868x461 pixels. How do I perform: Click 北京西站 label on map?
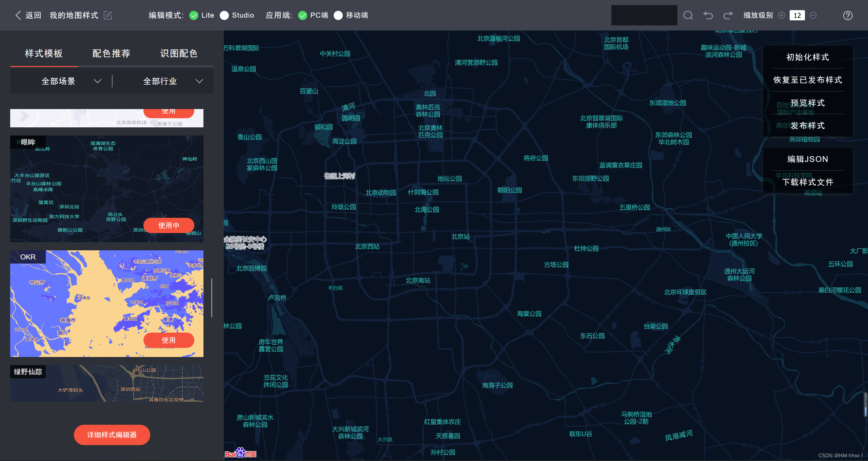367,246
